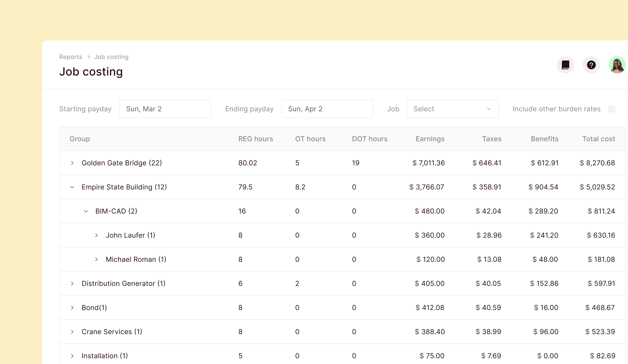The height and width of the screenshot is (364, 628).
Task: Click the REG hours column header
Action: [255, 139]
